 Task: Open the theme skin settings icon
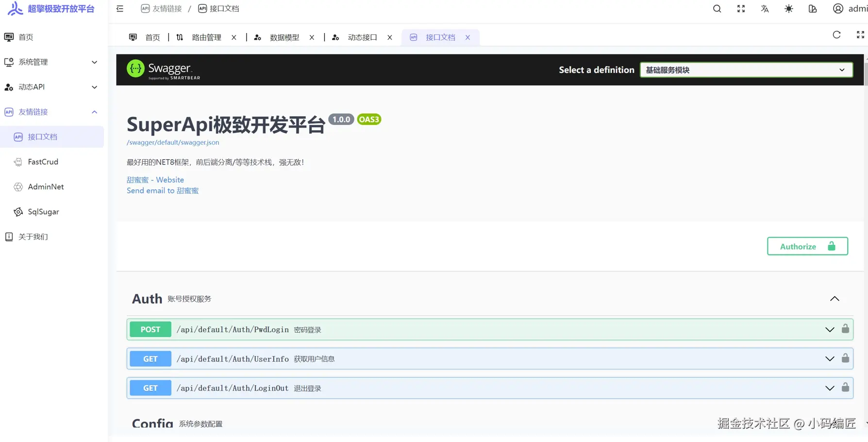[x=813, y=8]
